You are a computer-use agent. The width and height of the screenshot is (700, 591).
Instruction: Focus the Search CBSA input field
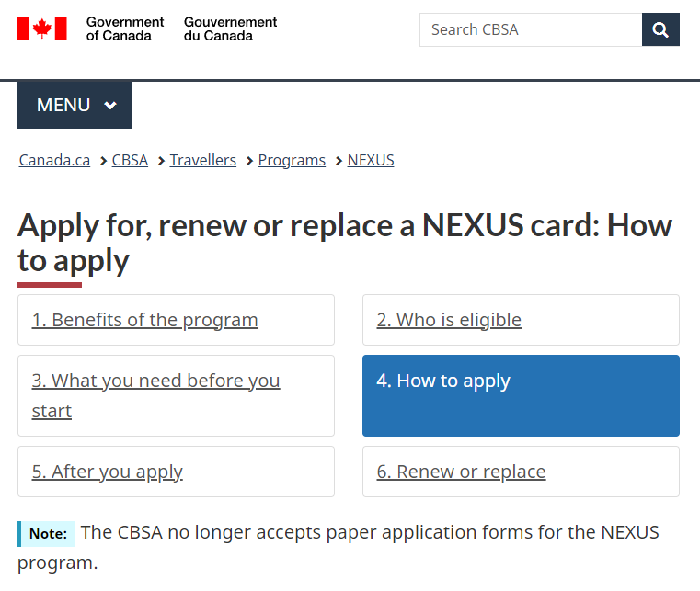click(x=531, y=29)
